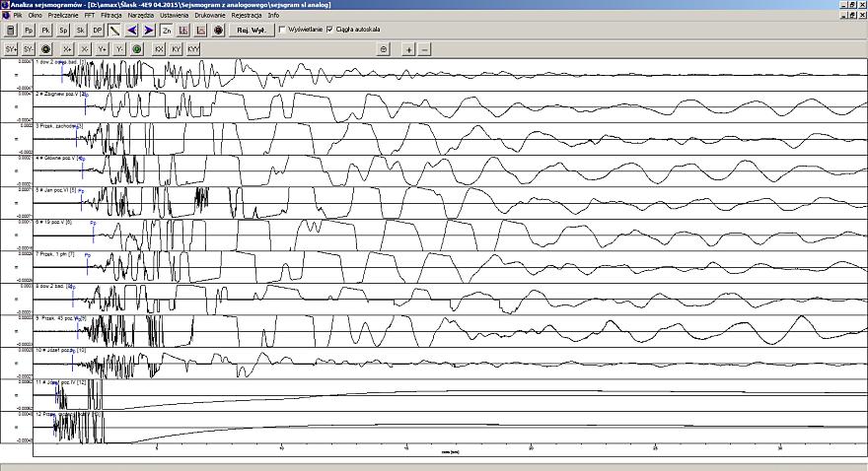Screen dimensions: 868x471
Task: Select channel 3 Przek. zachodni label
Action: 58,126
